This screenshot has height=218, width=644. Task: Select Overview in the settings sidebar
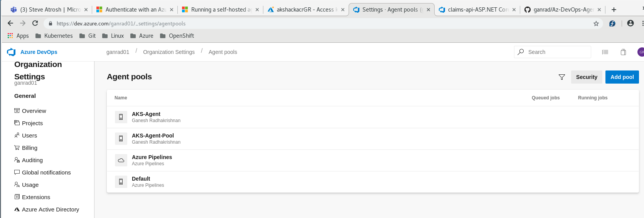(x=34, y=111)
